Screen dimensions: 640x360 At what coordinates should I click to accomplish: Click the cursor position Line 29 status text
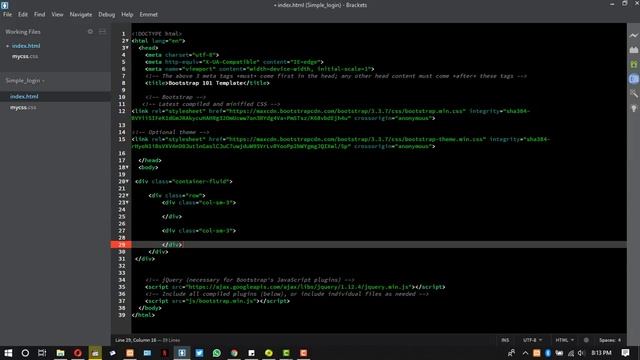pyautogui.click(x=136, y=340)
